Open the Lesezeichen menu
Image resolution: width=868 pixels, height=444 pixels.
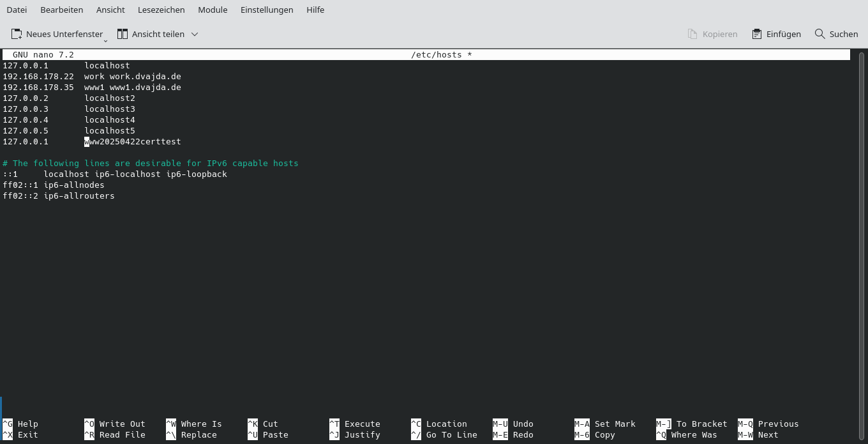pyautogui.click(x=160, y=10)
